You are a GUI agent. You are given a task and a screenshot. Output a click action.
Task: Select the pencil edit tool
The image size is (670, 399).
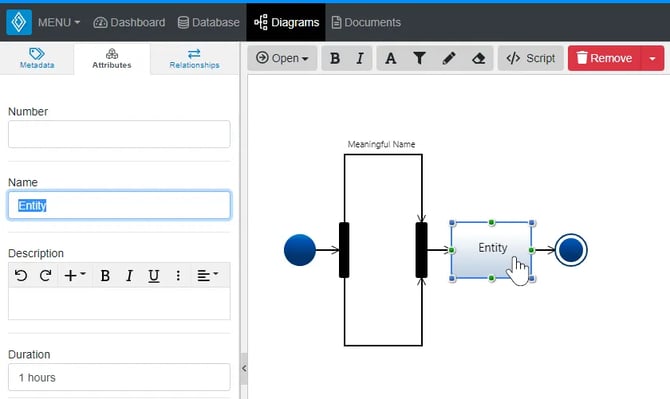[x=449, y=58]
